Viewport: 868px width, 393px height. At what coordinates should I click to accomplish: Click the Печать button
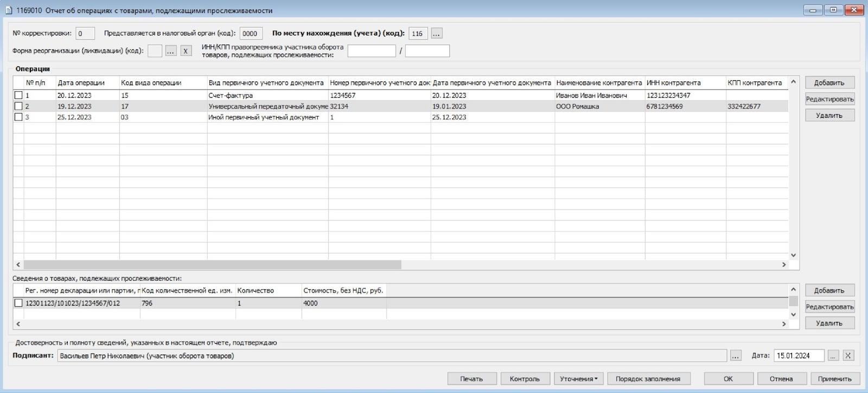click(x=471, y=379)
